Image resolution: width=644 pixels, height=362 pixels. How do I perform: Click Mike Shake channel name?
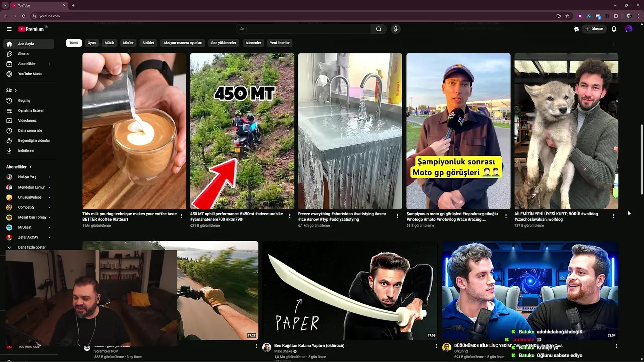pos(283,351)
